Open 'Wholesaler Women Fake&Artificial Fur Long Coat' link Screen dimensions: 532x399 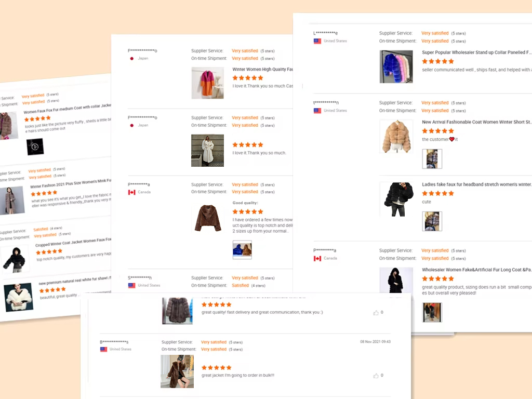click(x=476, y=270)
